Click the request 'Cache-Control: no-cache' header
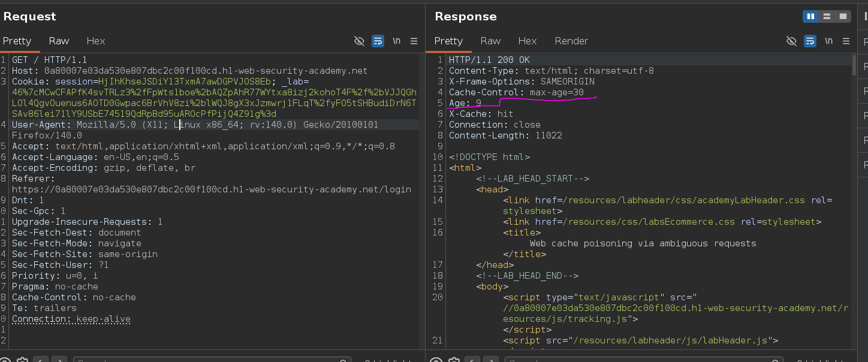 (74, 297)
